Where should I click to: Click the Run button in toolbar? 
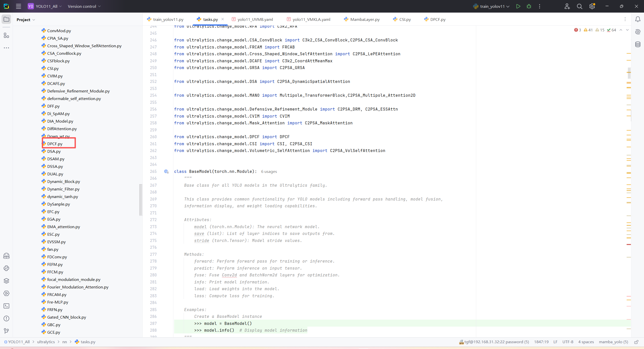point(518,6)
